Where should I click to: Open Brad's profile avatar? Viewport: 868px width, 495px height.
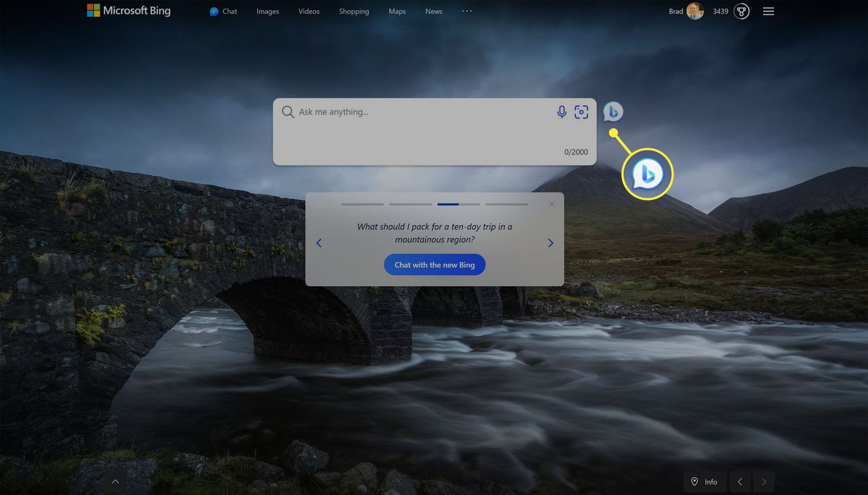click(x=694, y=11)
